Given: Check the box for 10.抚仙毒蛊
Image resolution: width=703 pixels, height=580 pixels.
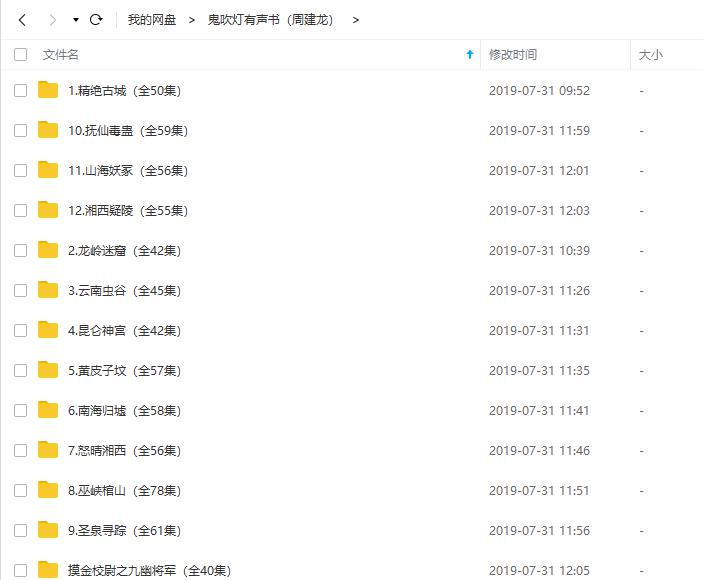Looking at the screenshot, I should coord(21,130).
